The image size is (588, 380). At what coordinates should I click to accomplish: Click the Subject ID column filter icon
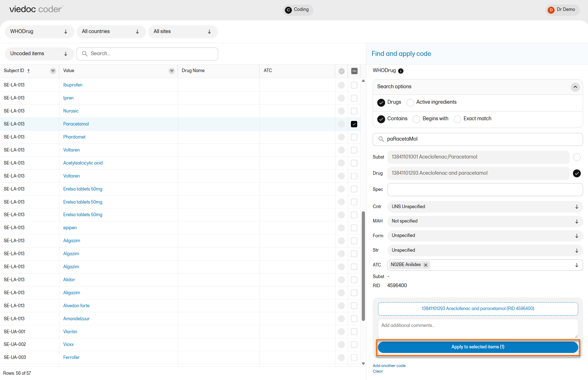[x=53, y=71]
